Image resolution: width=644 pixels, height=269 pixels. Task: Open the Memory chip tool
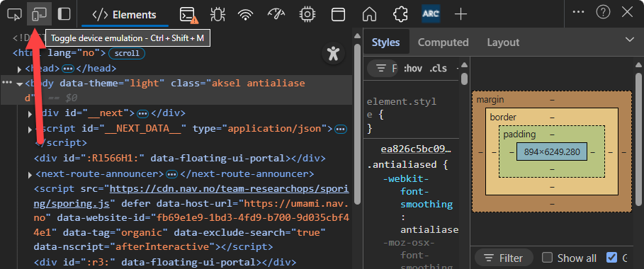pyautogui.click(x=307, y=15)
